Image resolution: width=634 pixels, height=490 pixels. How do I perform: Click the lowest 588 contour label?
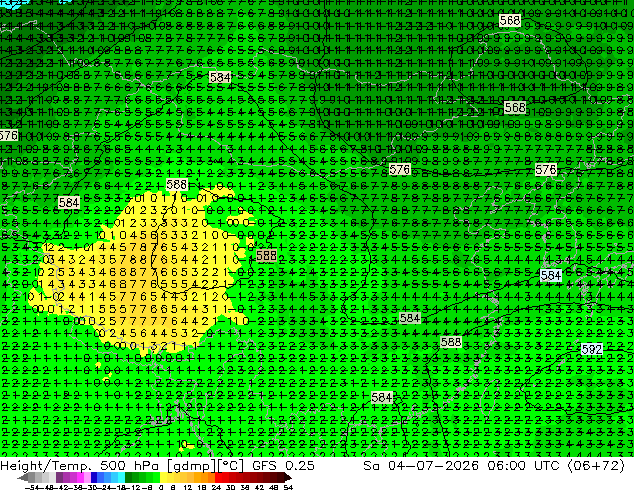click(451, 342)
